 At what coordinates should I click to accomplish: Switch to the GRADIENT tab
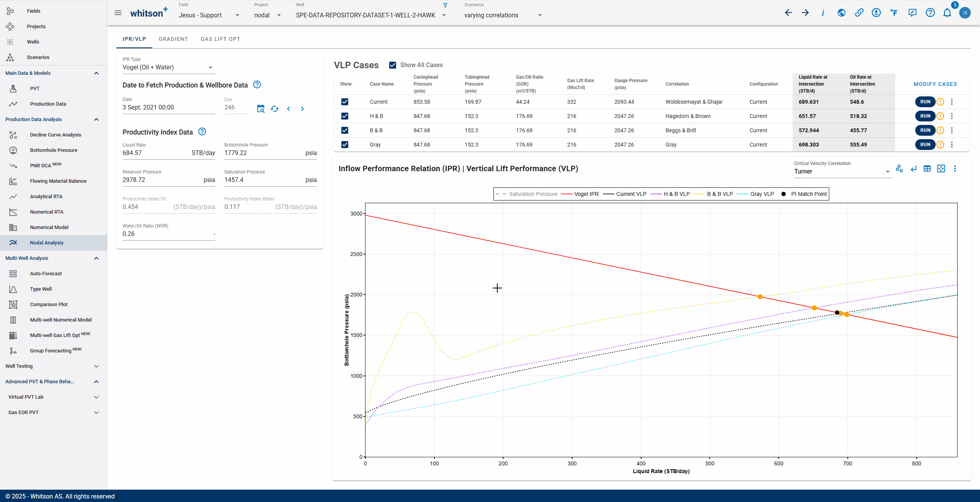coord(173,39)
